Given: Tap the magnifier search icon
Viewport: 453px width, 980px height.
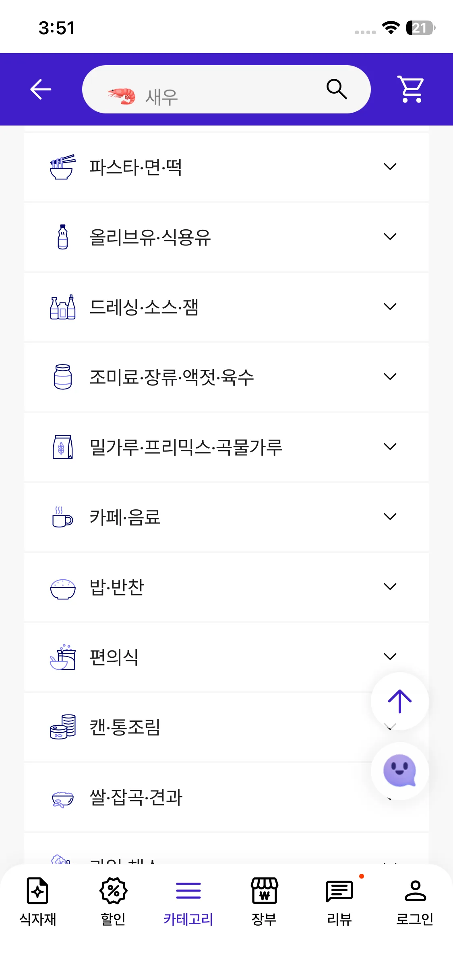Looking at the screenshot, I should [x=336, y=89].
